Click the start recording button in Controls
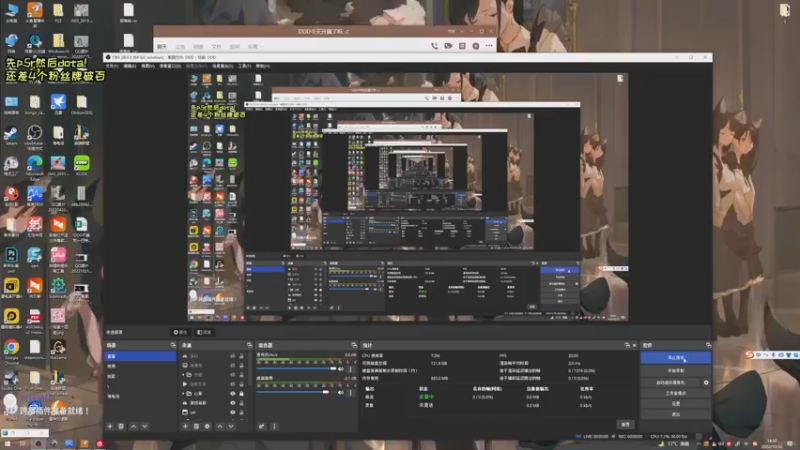800x450 pixels. [676, 370]
